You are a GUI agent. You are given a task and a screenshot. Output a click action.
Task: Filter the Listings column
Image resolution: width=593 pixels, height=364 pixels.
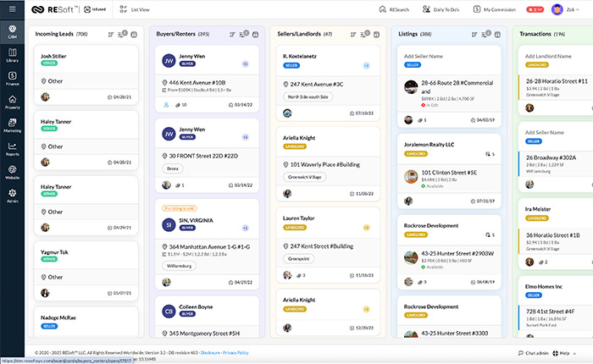(485, 34)
